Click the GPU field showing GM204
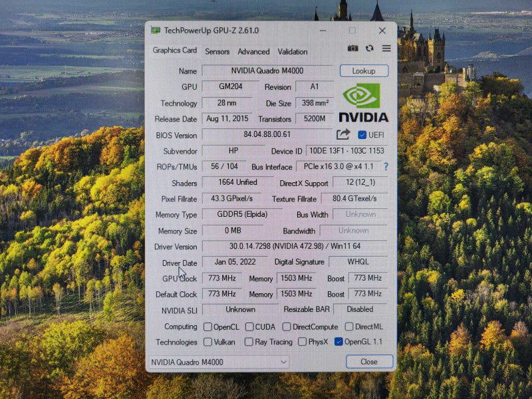Image resolution: width=532 pixels, height=399 pixels. (230, 86)
